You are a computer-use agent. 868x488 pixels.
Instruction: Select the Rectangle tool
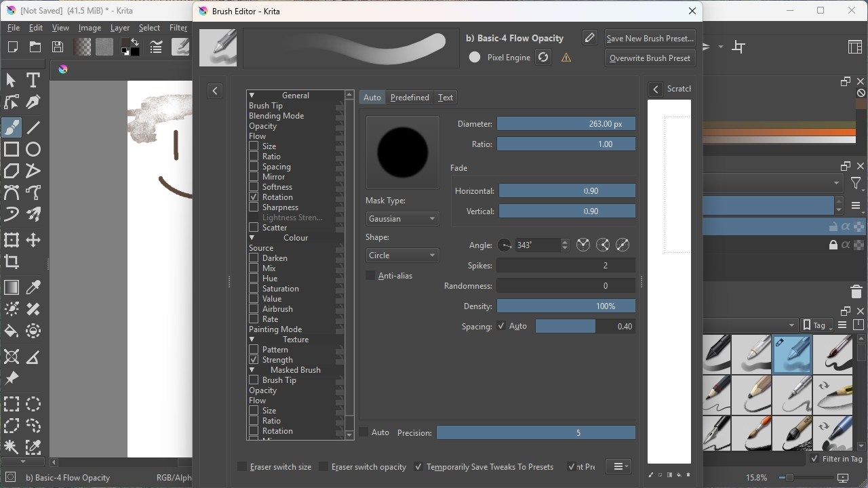[12, 149]
